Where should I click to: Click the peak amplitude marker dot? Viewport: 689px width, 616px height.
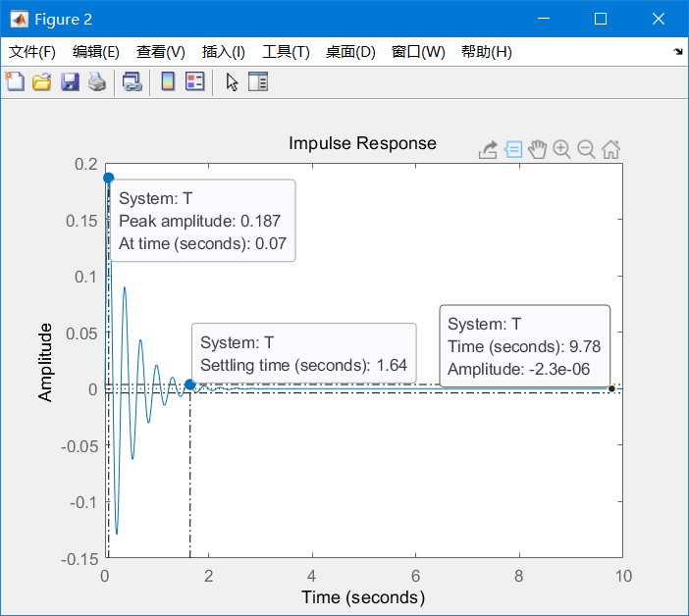109,178
